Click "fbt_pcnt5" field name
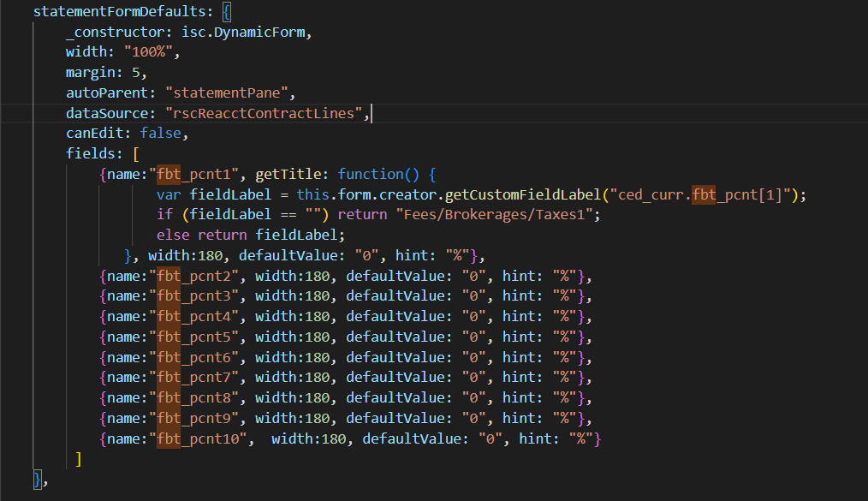The width and height of the screenshot is (868, 501). (x=193, y=337)
